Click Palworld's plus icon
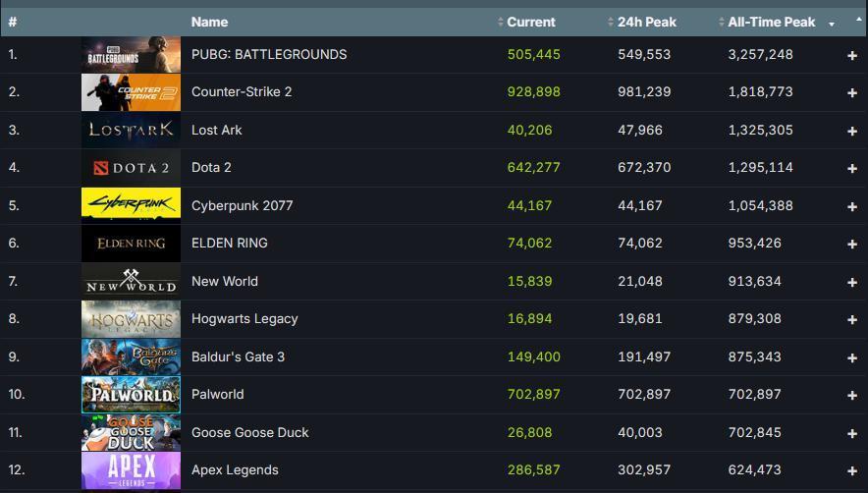This screenshot has width=868, height=493. tap(851, 395)
